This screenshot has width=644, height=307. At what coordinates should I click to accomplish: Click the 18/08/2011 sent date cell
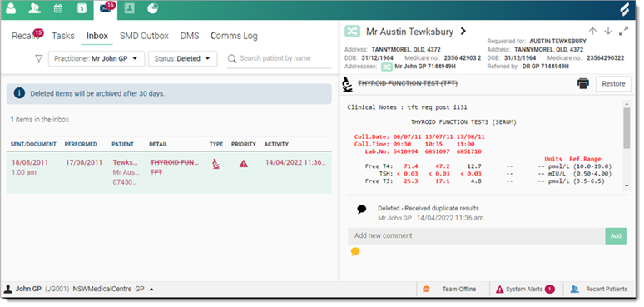pyautogui.click(x=30, y=162)
